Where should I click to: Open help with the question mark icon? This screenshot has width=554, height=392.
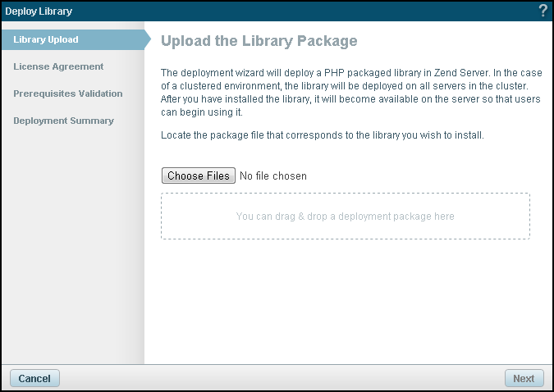click(543, 11)
